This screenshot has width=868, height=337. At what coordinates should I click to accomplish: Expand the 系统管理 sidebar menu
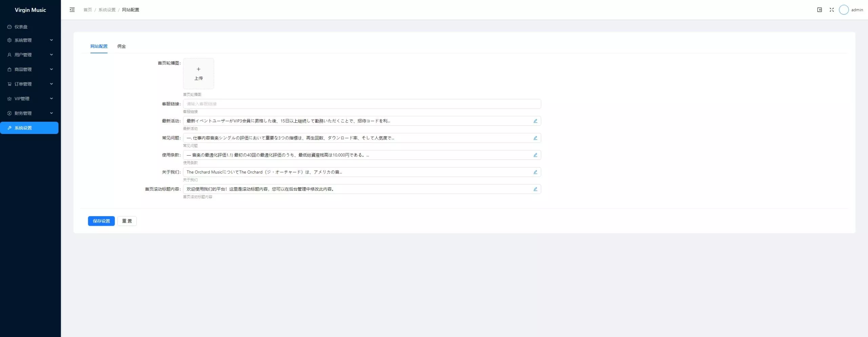coord(30,40)
